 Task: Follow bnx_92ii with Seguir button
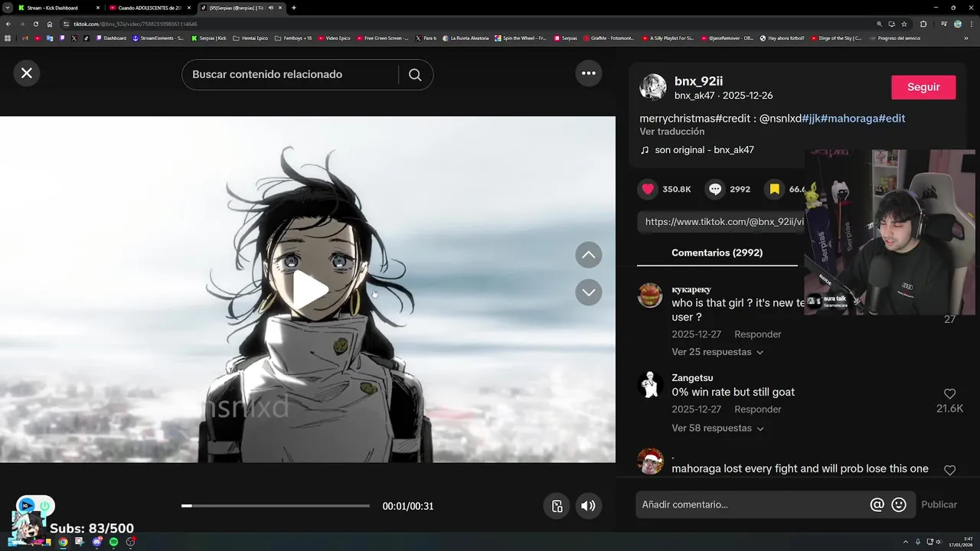click(x=923, y=87)
